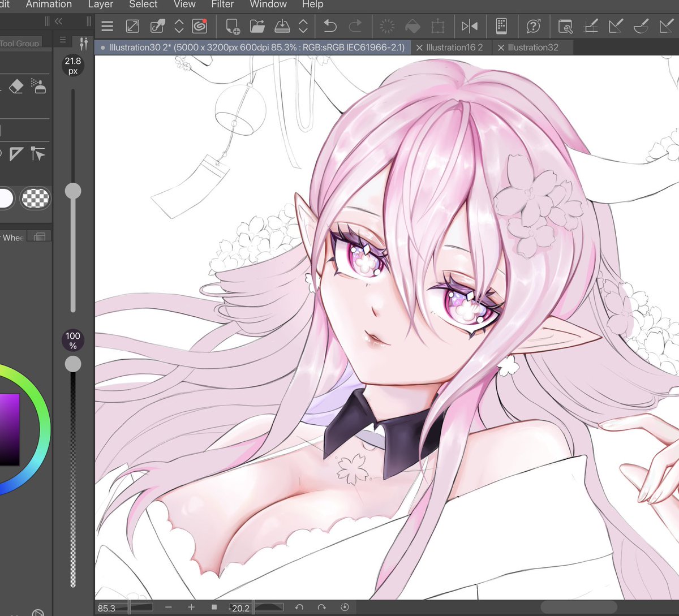
Task: Open the slider panel menu lines icon
Action: (x=63, y=40)
